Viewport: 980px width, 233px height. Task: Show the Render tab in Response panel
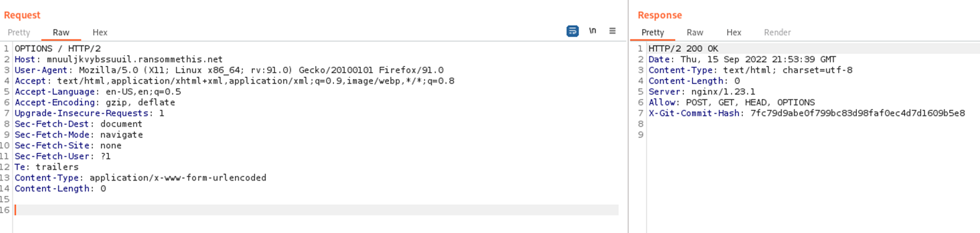point(777,32)
